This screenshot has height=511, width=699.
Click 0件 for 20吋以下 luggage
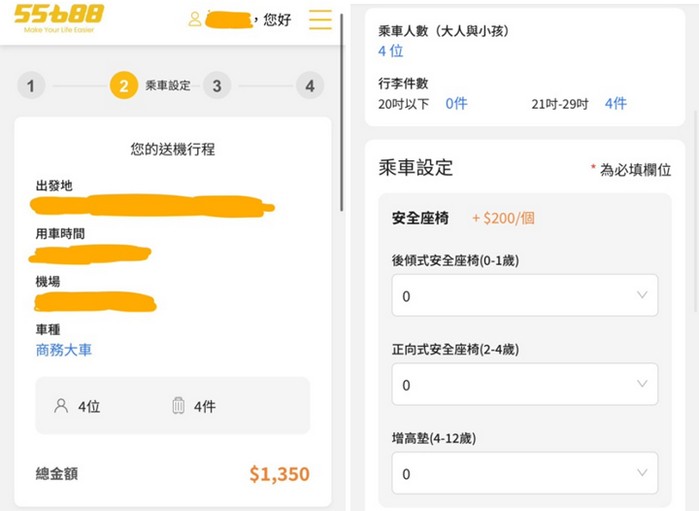(x=456, y=103)
